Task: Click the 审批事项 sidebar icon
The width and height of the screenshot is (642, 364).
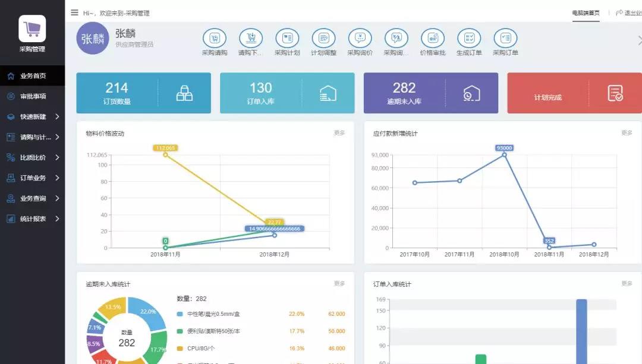Action: click(11, 96)
